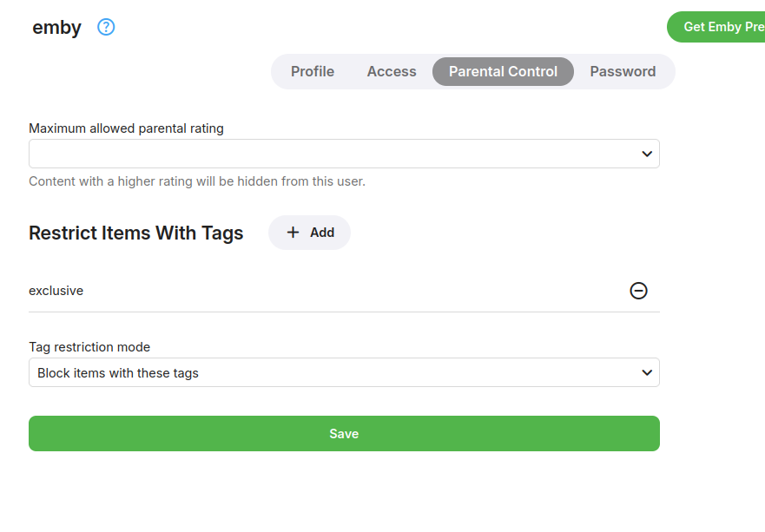
Task: Go to the Password tab
Action: click(623, 71)
